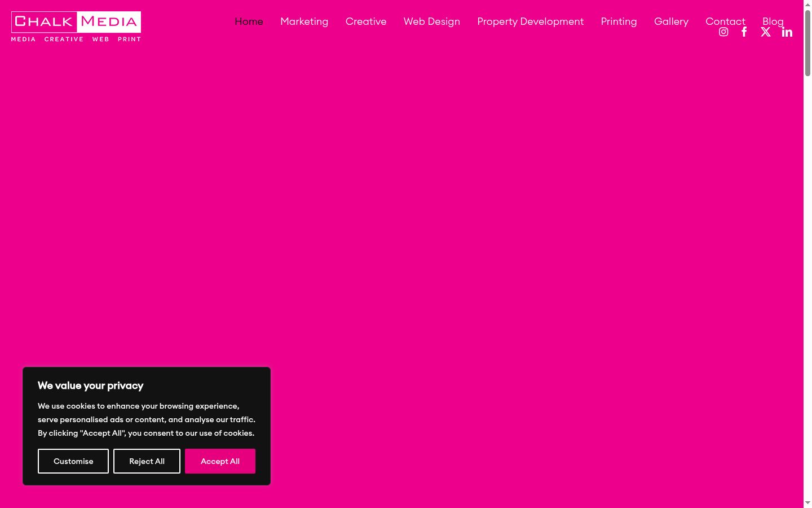
Task: Open the Web Design menu item
Action: pos(432,21)
